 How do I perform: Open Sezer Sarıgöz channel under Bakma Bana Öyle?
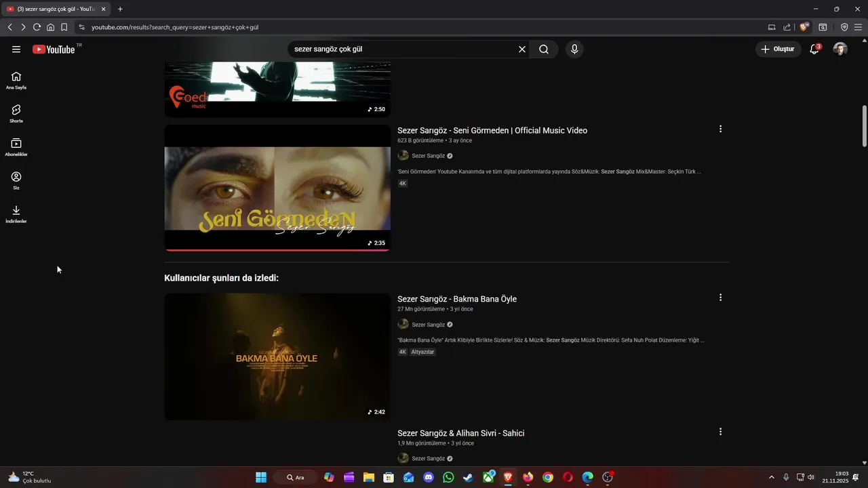coord(429,325)
